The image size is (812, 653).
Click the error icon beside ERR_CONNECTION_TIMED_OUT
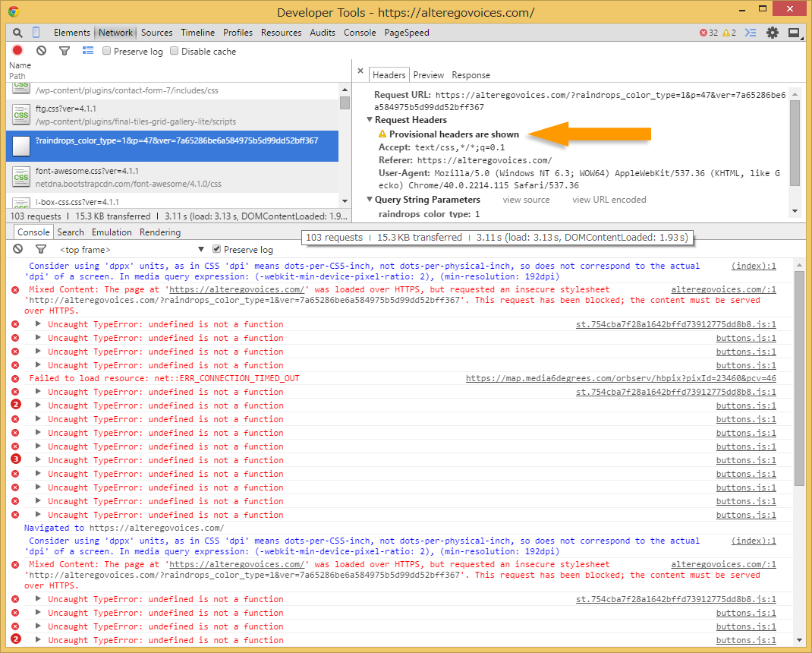(15, 379)
